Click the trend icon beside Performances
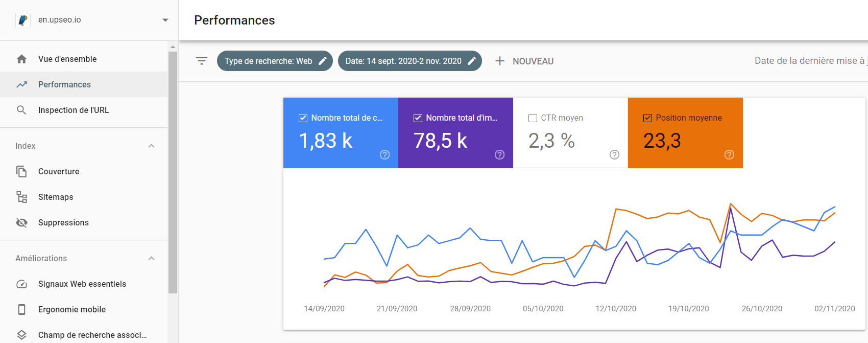Viewport: 868px width, 343px height. click(21, 84)
